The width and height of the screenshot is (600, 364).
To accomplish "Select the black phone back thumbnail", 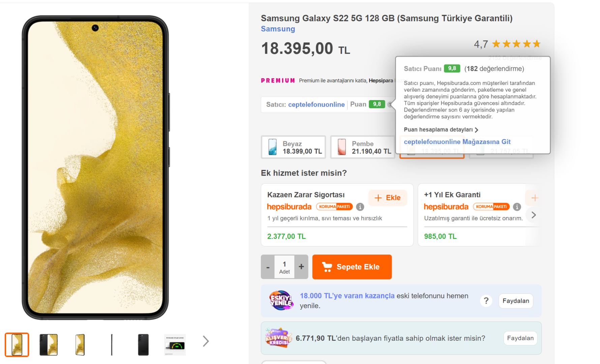I will point(143,344).
